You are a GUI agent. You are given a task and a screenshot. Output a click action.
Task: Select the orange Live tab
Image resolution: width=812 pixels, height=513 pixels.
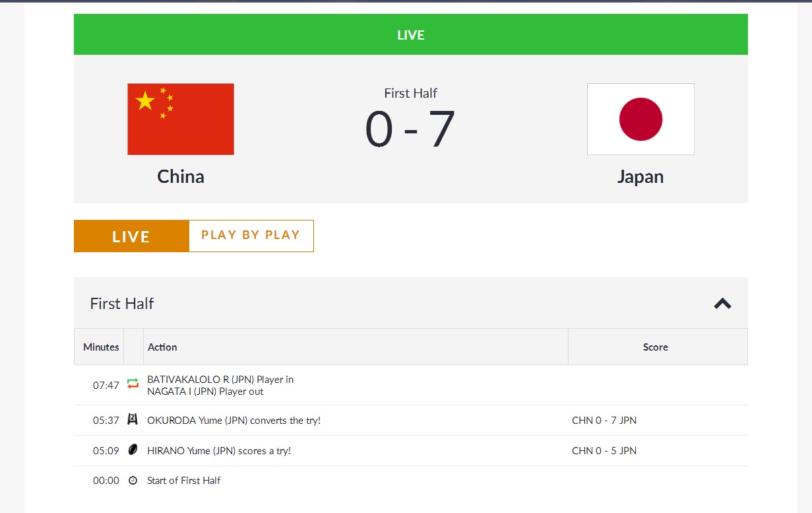click(131, 236)
